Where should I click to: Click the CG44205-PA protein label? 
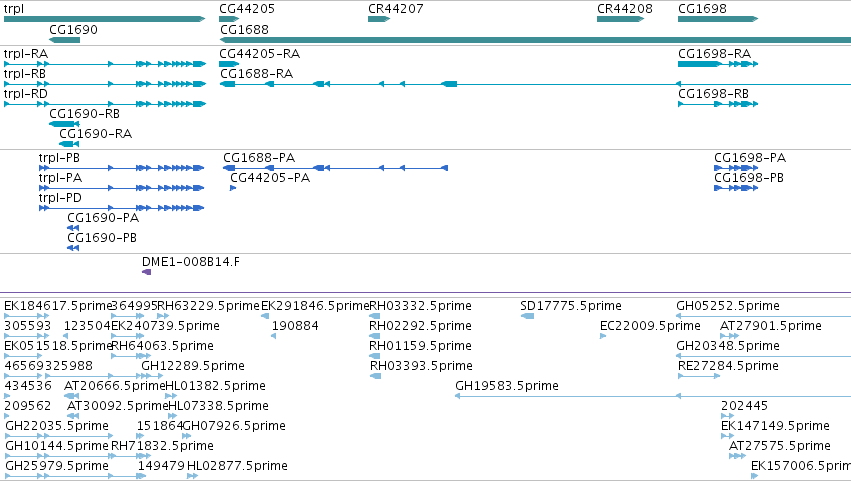(x=270, y=178)
